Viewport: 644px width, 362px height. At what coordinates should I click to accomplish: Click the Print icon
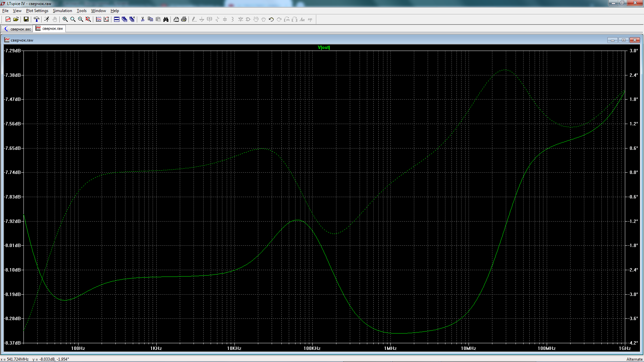click(184, 19)
